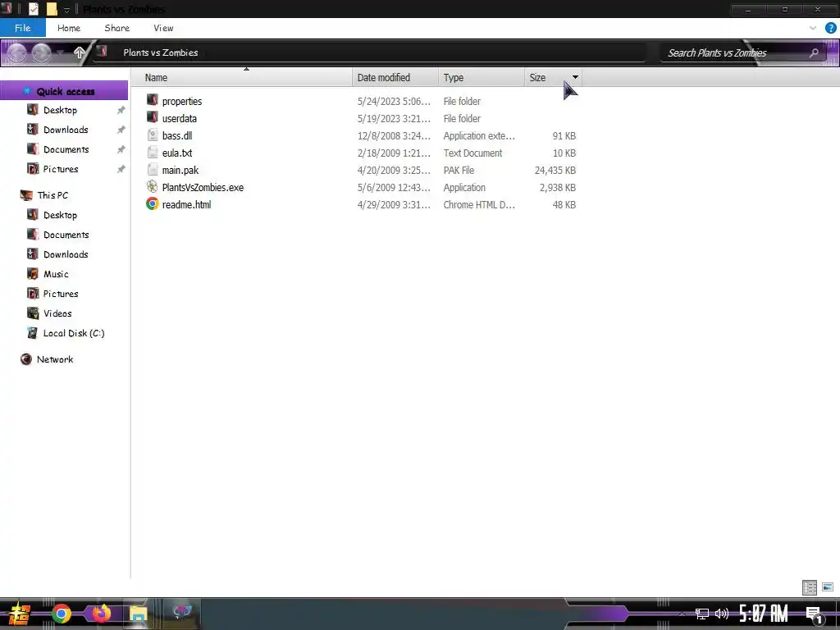840x630 pixels.
Task: Open the Size column filter dropdown arrow
Action: [x=575, y=78]
